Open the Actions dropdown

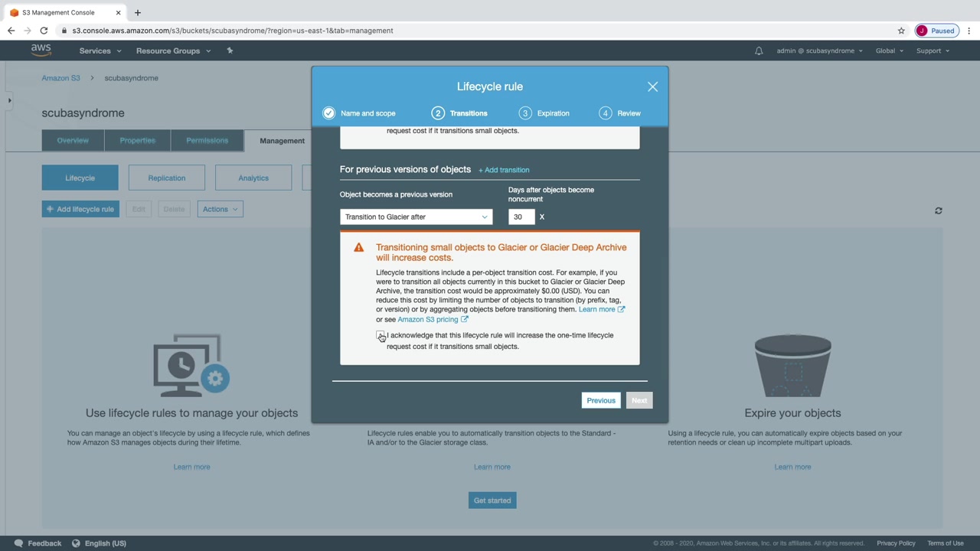click(220, 209)
